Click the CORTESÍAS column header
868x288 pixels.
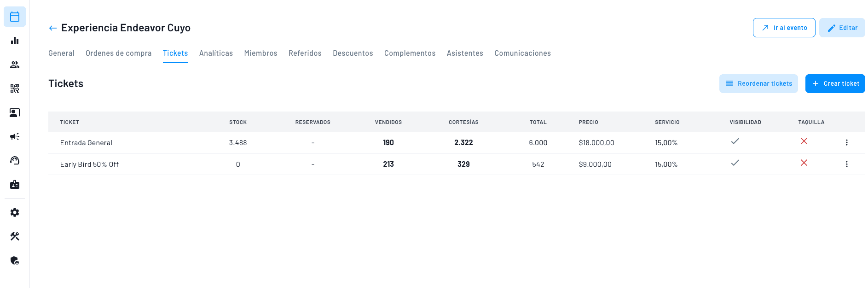[x=463, y=122]
